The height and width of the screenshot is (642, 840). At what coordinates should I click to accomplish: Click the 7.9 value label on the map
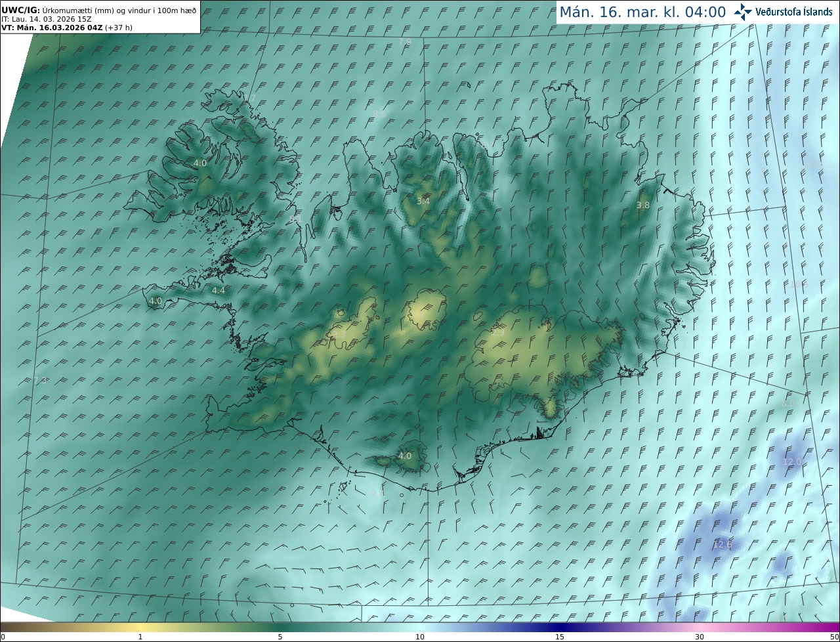(x=405, y=42)
